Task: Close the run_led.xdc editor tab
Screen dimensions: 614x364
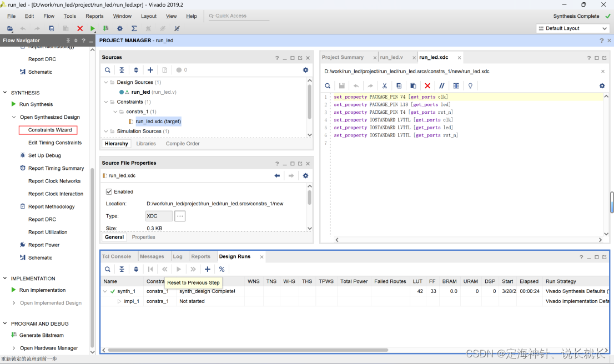Action: pyautogui.click(x=459, y=58)
